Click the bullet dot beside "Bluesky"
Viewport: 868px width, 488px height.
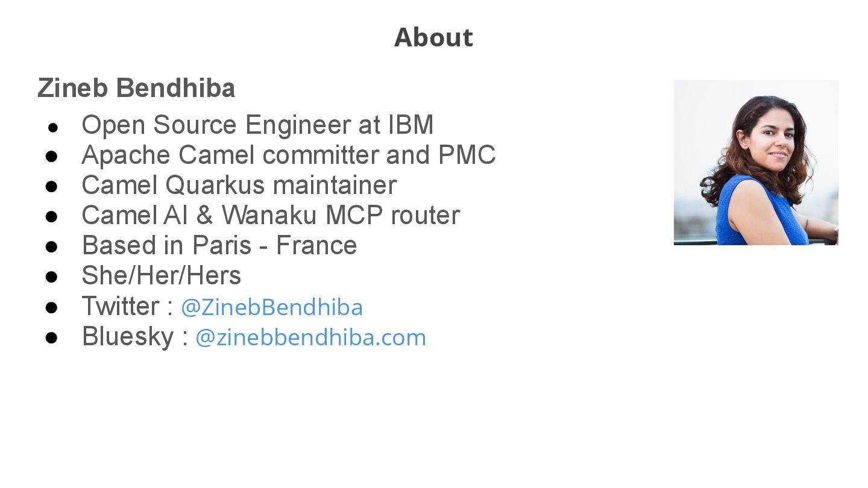click(51, 337)
